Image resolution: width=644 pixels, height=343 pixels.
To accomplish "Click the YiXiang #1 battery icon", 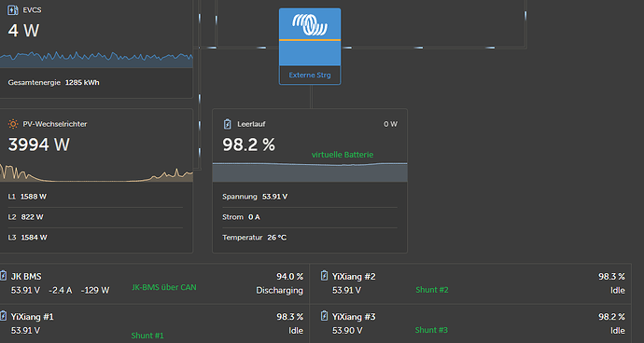I will point(4,316).
